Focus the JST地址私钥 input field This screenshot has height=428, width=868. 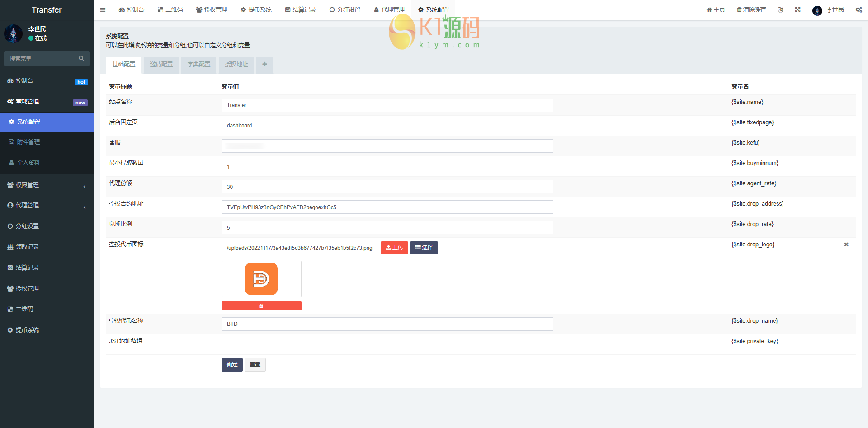pos(387,344)
